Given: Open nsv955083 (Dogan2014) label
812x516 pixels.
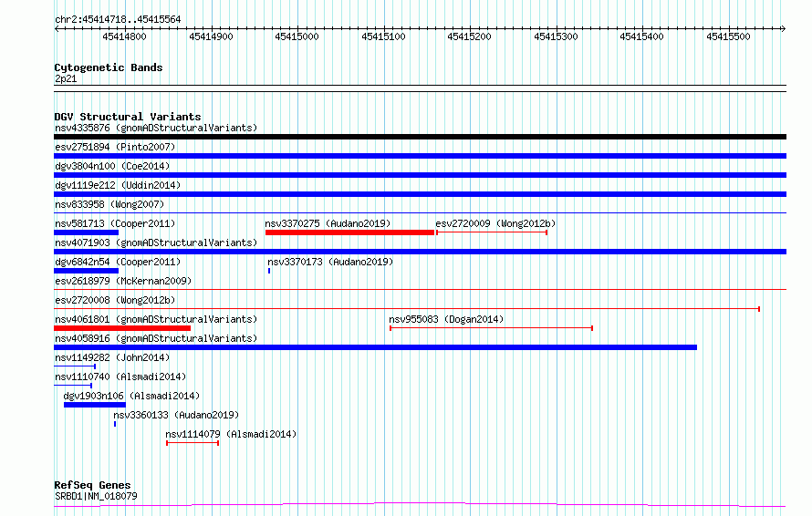Looking at the screenshot, I should point(446,319).
